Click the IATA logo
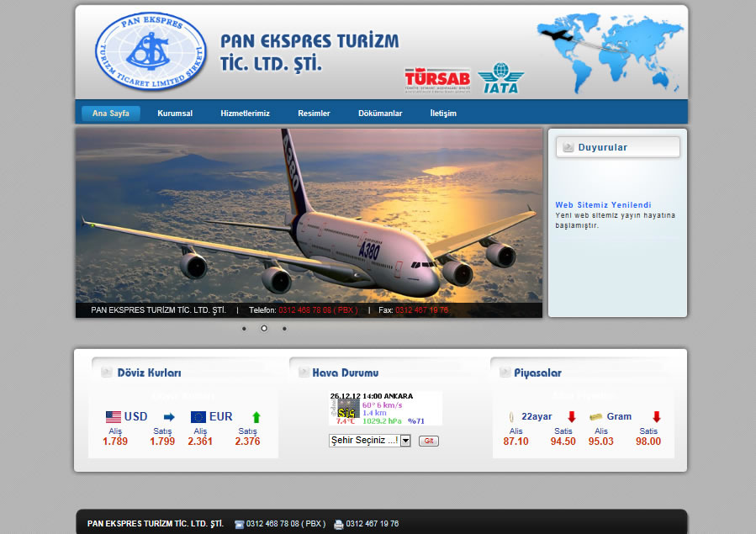 500,78
